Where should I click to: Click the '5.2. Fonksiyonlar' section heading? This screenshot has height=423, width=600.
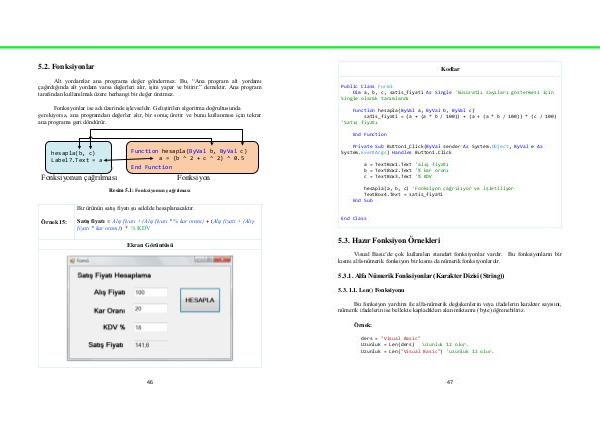coord(66,67)
